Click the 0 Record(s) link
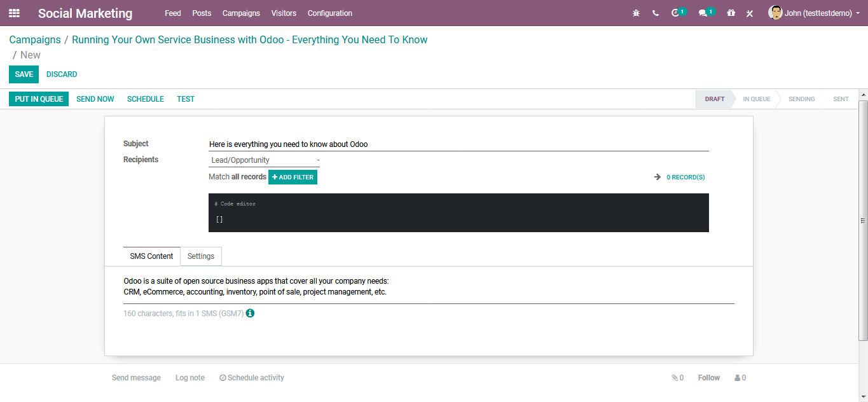 685,177
